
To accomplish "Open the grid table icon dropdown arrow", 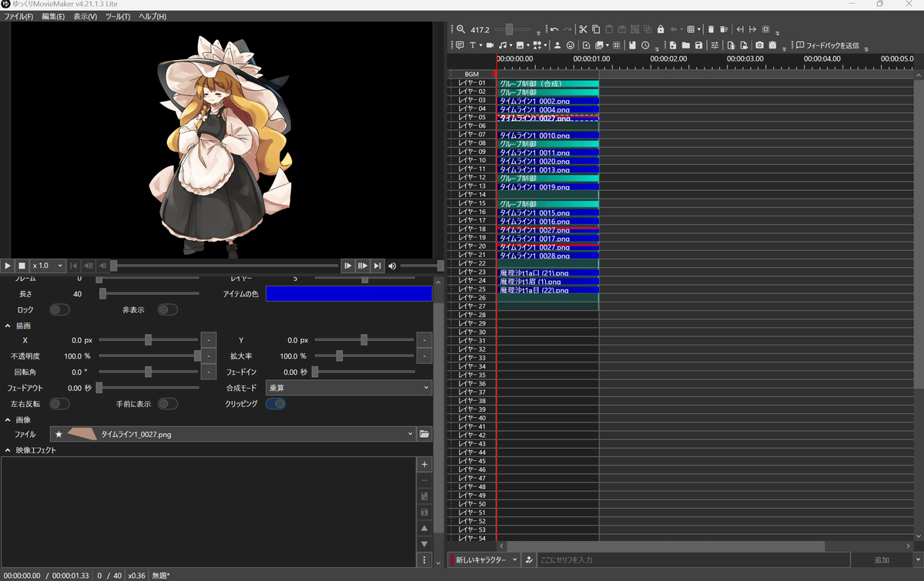I will (x=698, y=29).
